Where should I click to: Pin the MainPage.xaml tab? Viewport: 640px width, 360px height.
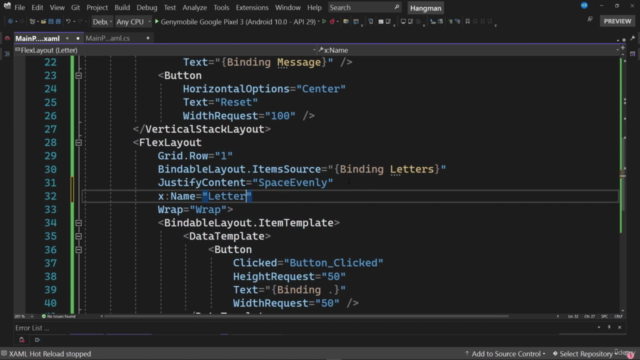(67, 38)
